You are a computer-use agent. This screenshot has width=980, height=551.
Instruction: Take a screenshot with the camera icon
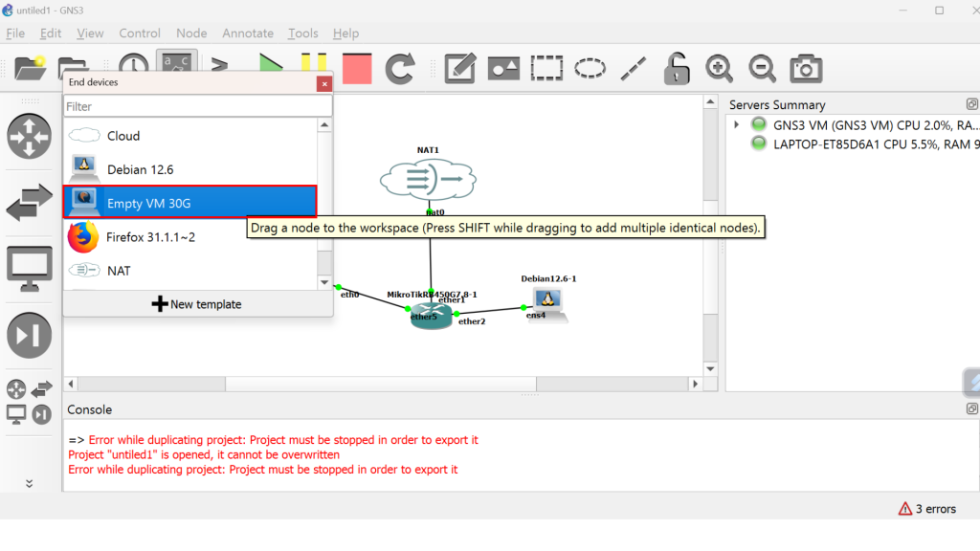(x=806, y=69)
